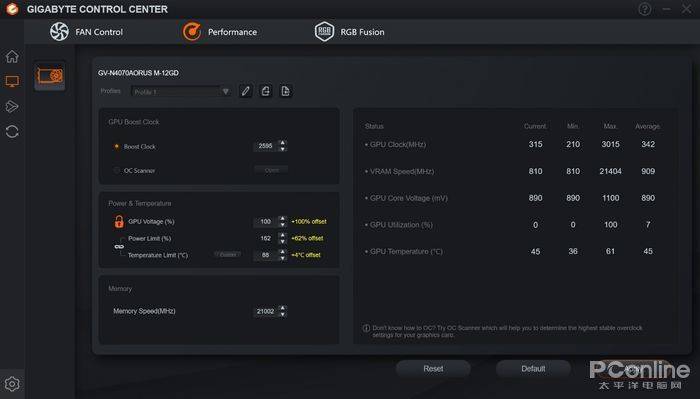Image resolution: width=700 pixels, height=399 pixels.
Task: Click the fan icon next to FAN Control
Action: [x=59, y=32]
